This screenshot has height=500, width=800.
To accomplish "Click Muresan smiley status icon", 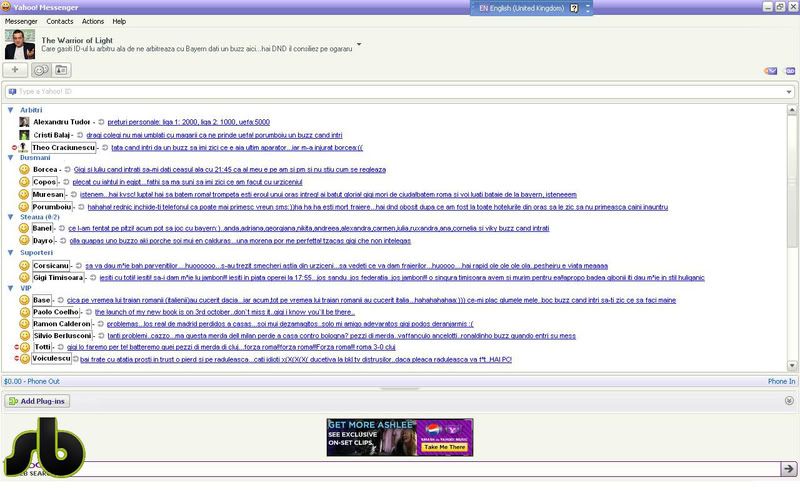I will (x=23, y=194).
